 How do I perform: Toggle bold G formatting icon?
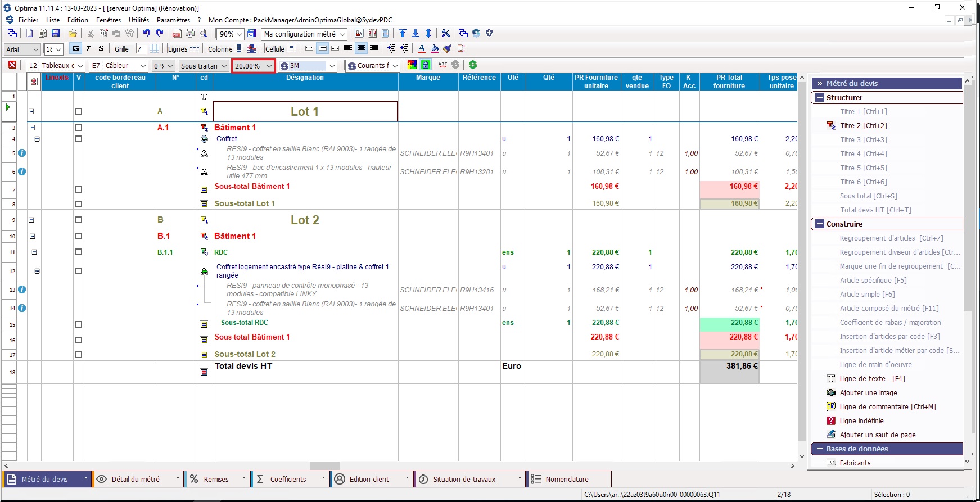tap(76, 49)
